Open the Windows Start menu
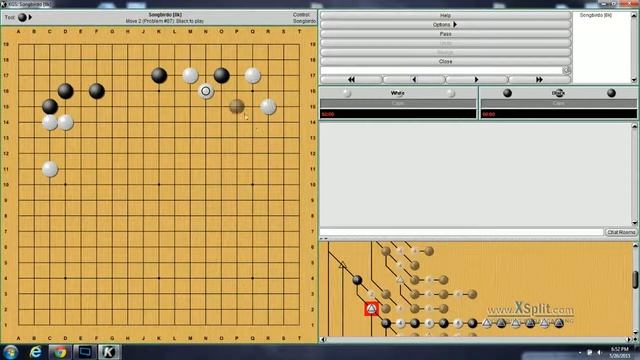 [x=11, y=352]
